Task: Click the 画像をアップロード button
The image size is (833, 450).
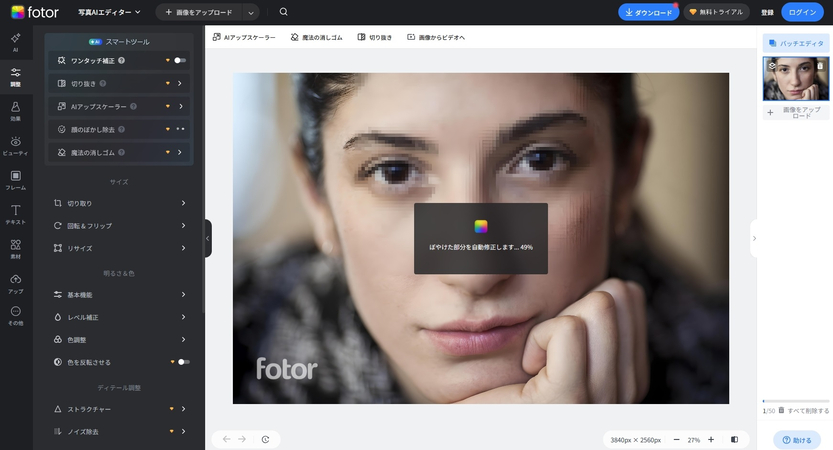Action: tap(199, 12)
